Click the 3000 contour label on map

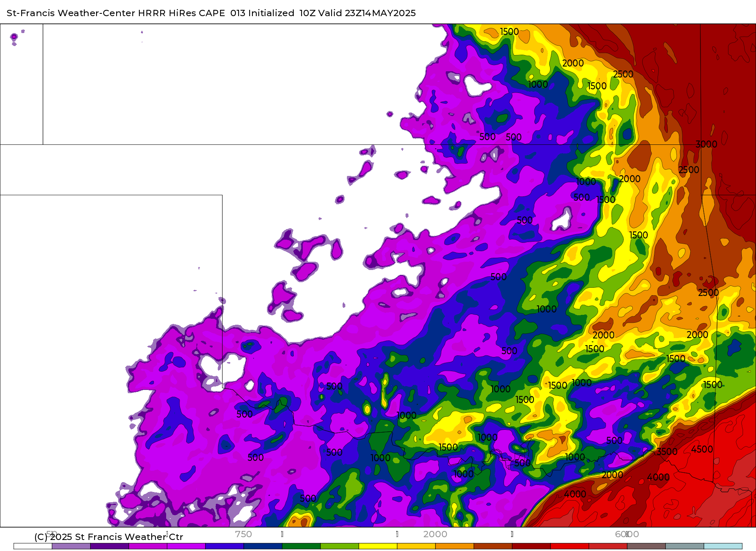[706, 144]
